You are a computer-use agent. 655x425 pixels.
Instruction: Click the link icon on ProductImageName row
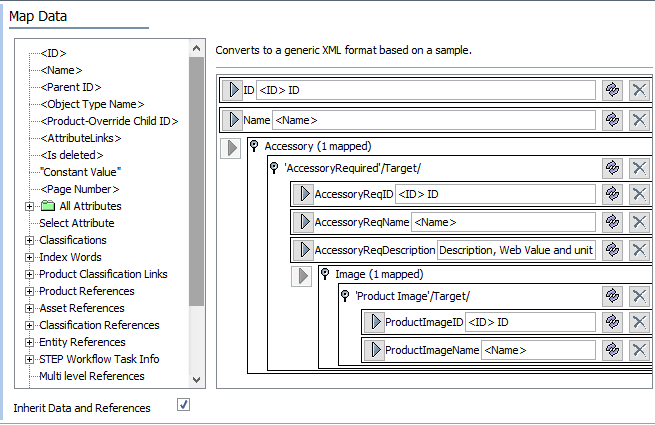click(612, 350)
